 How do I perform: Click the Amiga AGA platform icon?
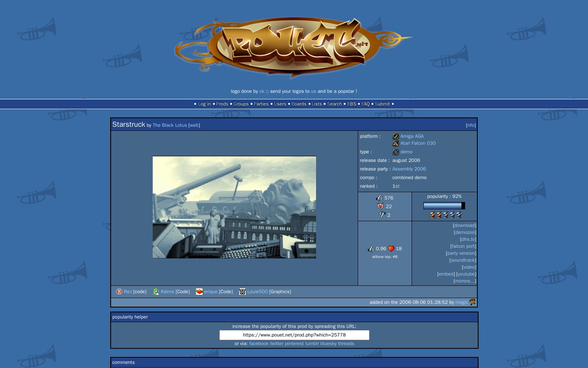click(395, 137)
